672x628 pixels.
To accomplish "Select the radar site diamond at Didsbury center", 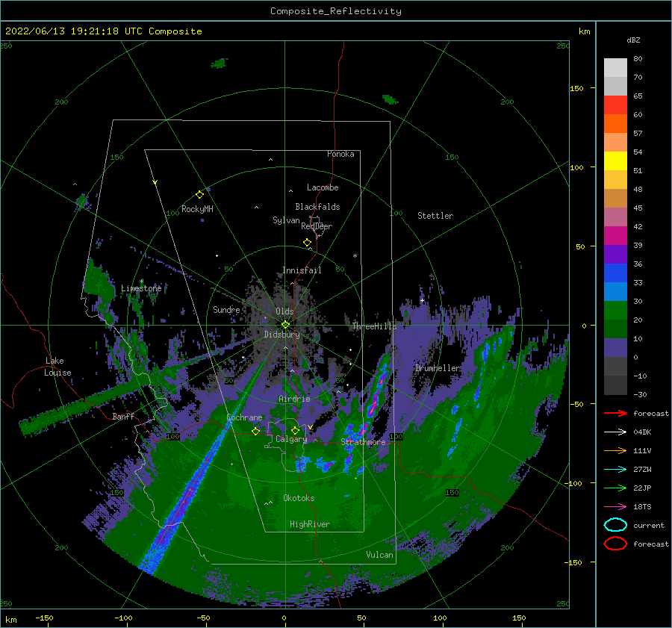I will click(x=285, y=325).
